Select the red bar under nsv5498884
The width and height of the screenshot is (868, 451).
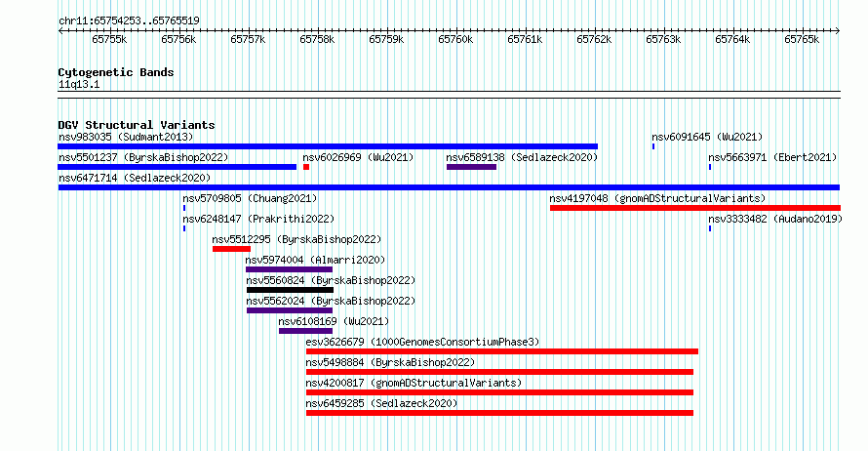pos(500,372)
